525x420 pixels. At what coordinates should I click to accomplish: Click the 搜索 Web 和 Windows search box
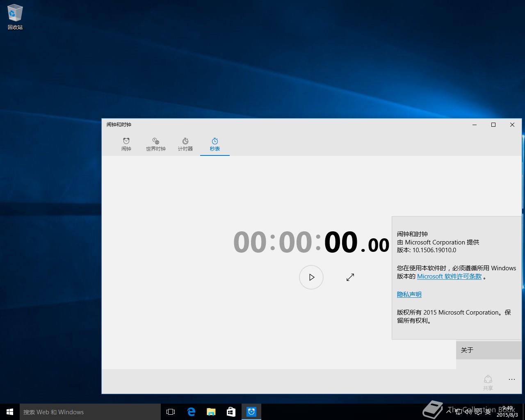pos(90,412)
